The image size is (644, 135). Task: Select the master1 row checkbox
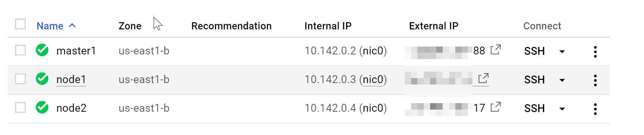coord(20,50)
